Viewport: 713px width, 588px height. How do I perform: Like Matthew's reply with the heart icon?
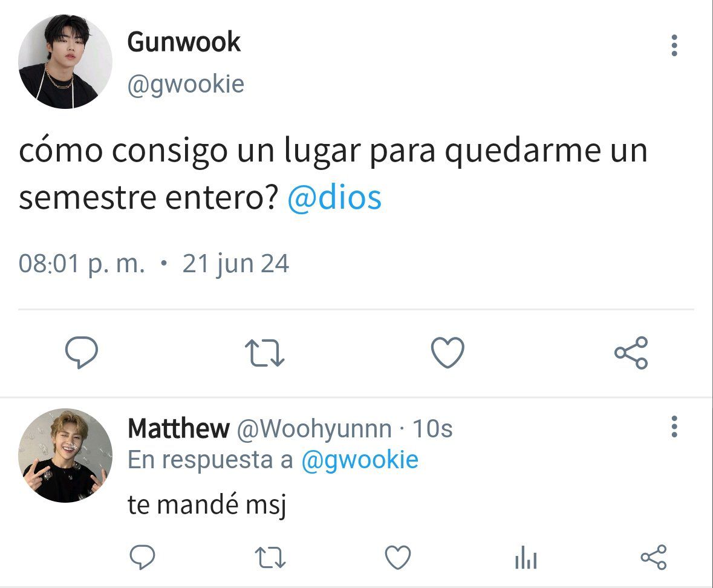[398, 558]
